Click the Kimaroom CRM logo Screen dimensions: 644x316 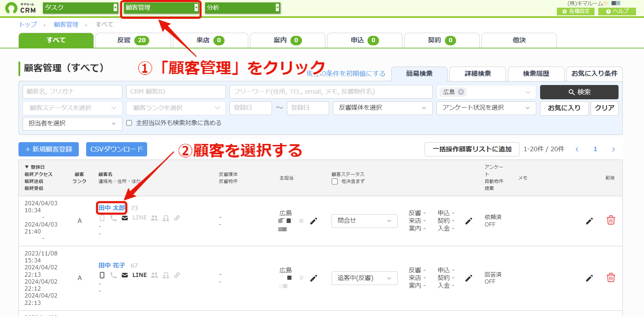coord(21,8)
